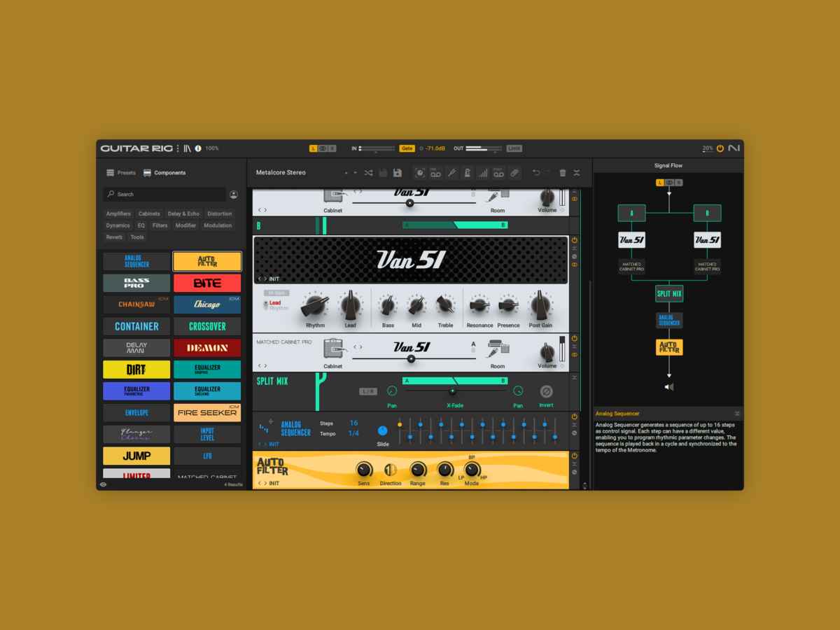Viewport: 840px width, 630px height.
Task: Go to the previous Analog Sequencer preset
Action: pos(260,444)
